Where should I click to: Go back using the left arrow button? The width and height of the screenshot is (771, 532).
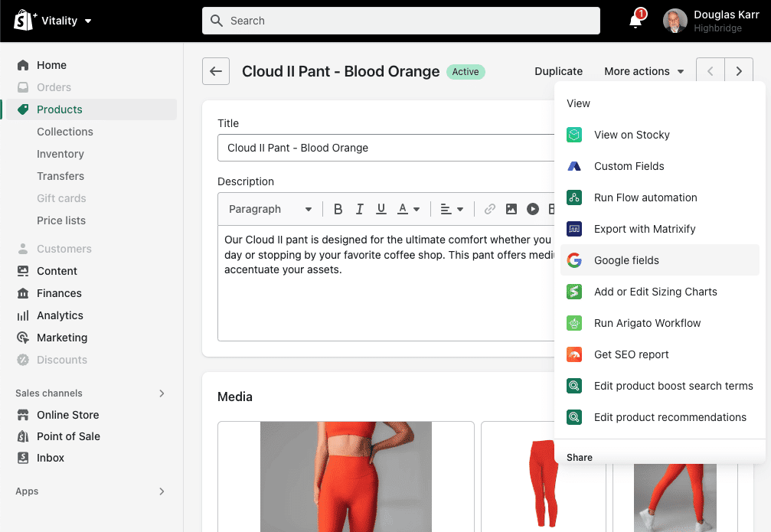click(216, 71)
